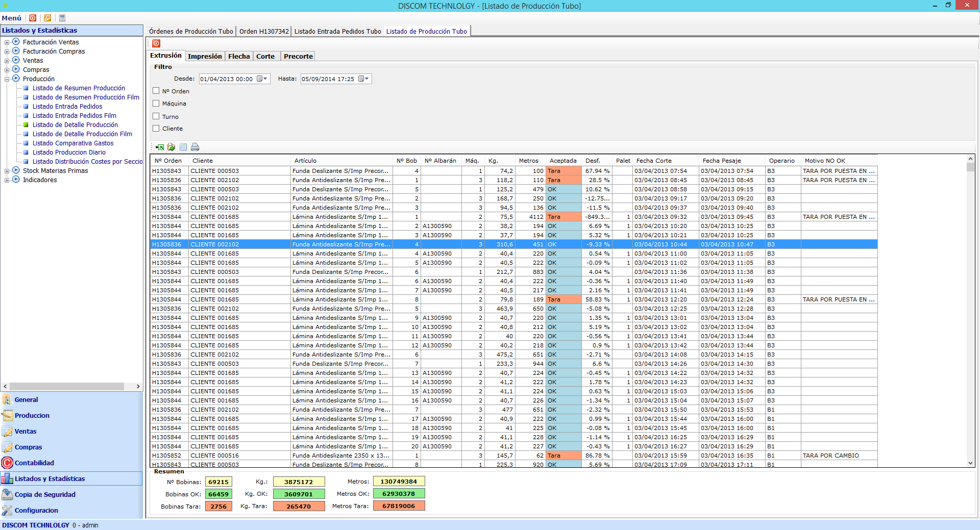Switch to the Impresión tab
The image size is (980, 530).
(x=205, y=57)
